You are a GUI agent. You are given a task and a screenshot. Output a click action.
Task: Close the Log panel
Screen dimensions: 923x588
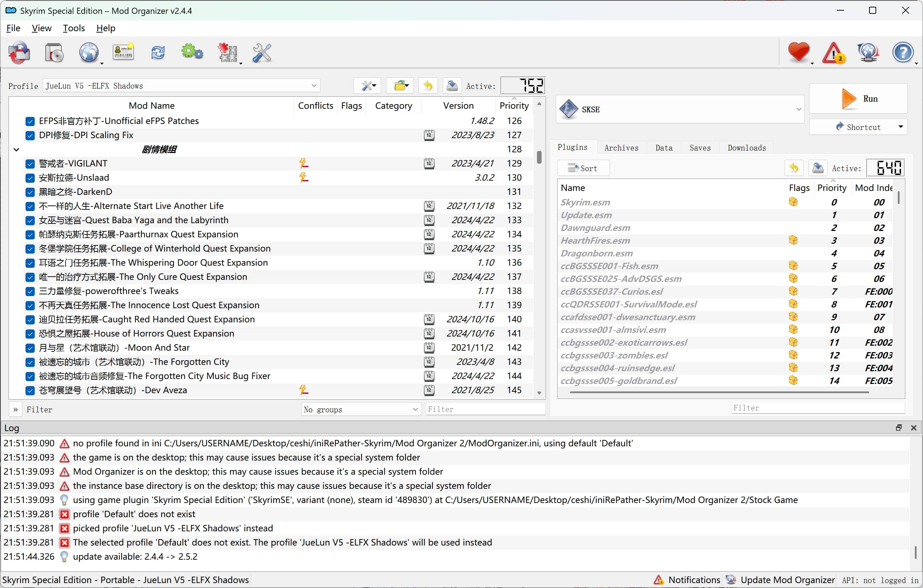(x=914, y=428)
